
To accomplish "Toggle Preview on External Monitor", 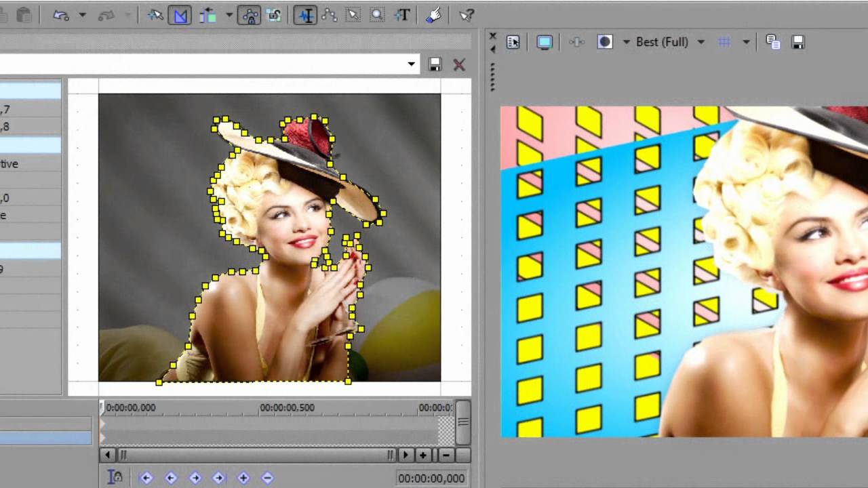I will 545,42.
